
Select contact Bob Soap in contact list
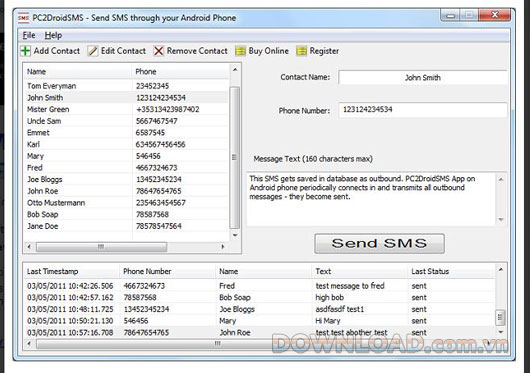coord(127,214)
